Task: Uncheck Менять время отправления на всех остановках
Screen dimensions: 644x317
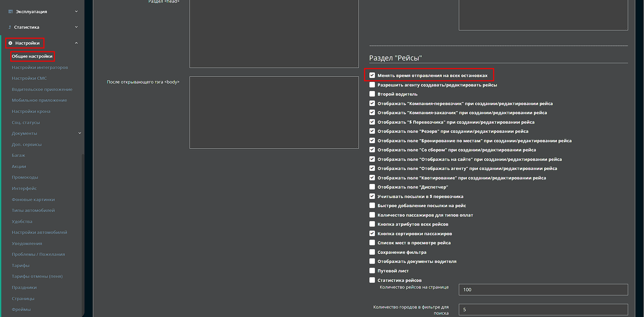Action: point(372,75)
